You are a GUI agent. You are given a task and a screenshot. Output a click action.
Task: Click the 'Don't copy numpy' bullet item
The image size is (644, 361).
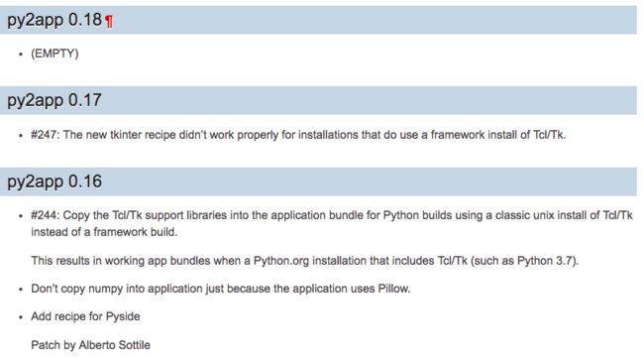(221, 289)
